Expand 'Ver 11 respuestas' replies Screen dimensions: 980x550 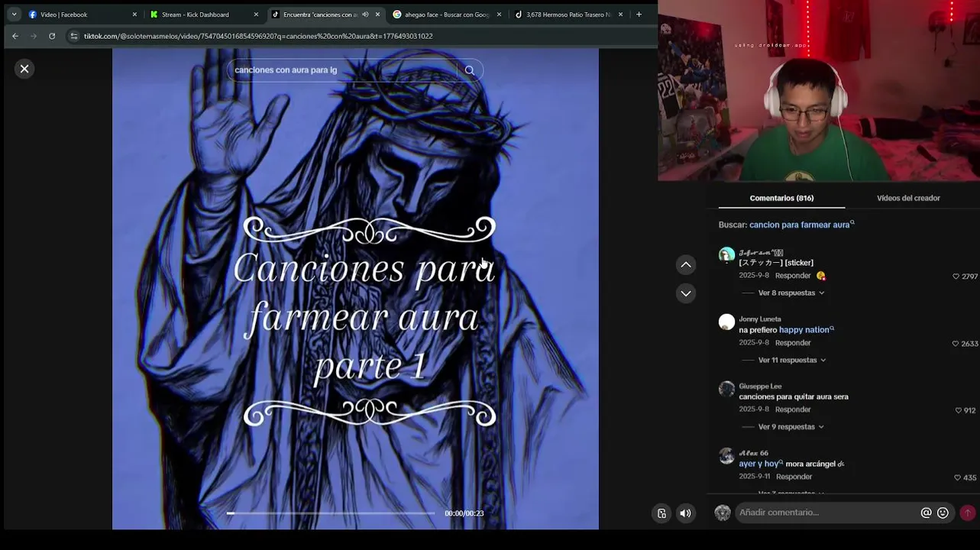pos(793,360)
